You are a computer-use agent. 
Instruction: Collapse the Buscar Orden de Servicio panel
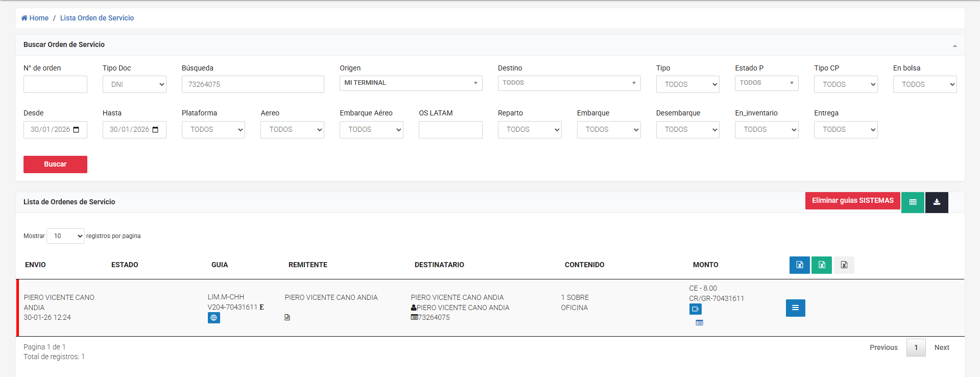tap(954, 45)
